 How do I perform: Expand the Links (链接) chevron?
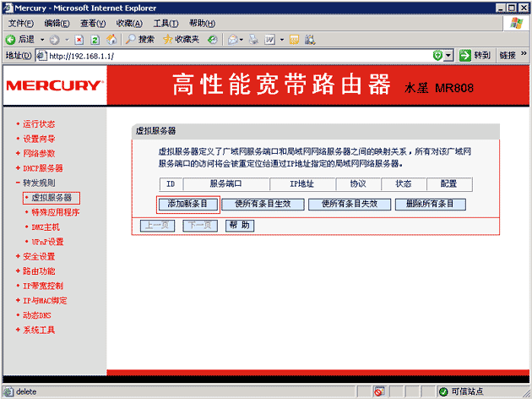524,53
